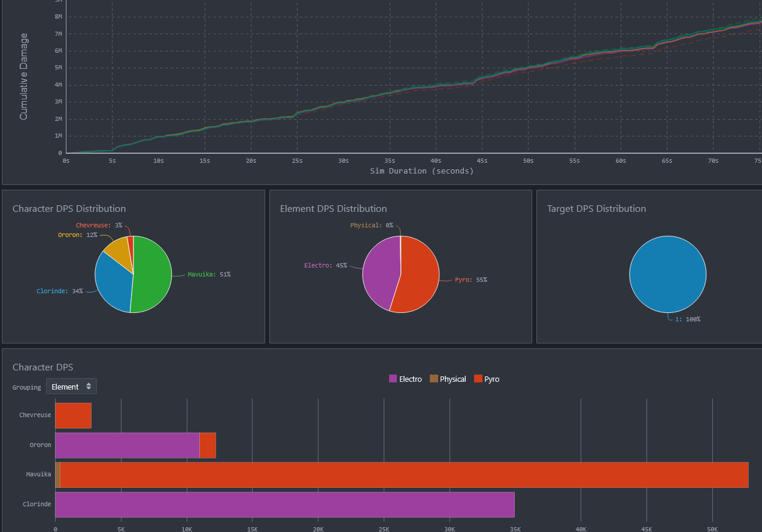This screenshot has height=532, width=762.
Task: Click the Sim Duration (seconds) axis title
Action: click(422, 171)
